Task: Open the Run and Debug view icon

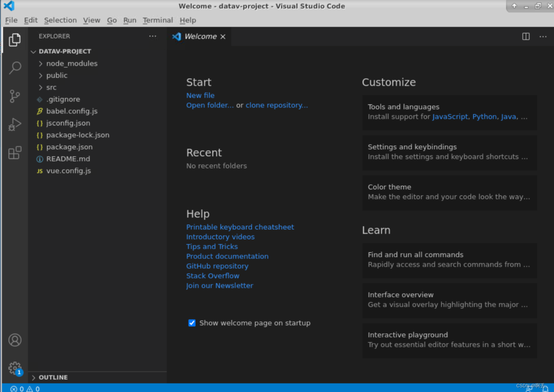Action: coord(15,125)
